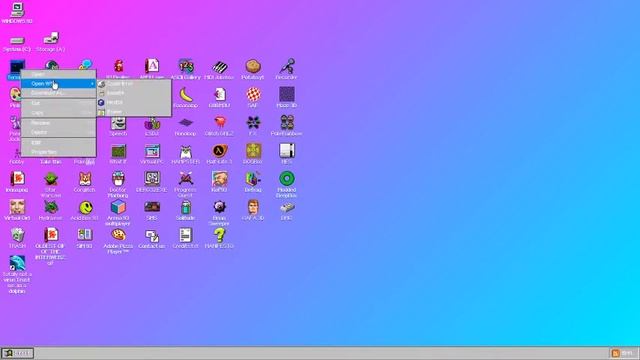The height and width of the screenshot is (360, 640).
Task: Launch the Corglitch corgi icon
Action: point(84,182)
